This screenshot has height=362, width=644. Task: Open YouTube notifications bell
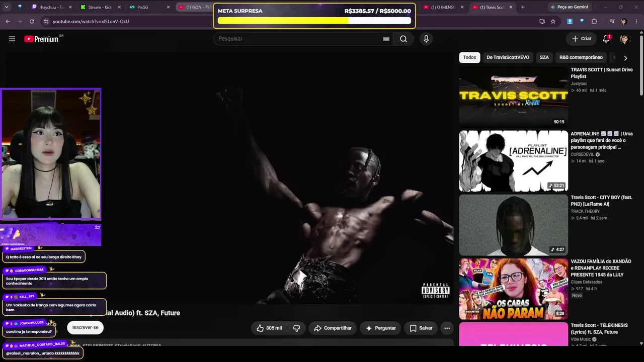[607, 39]
